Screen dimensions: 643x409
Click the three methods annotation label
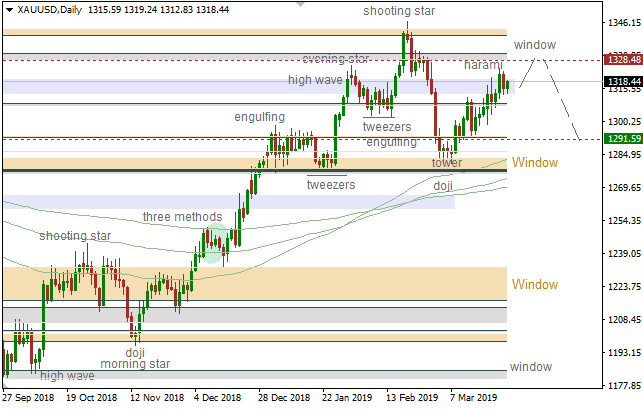182,216
